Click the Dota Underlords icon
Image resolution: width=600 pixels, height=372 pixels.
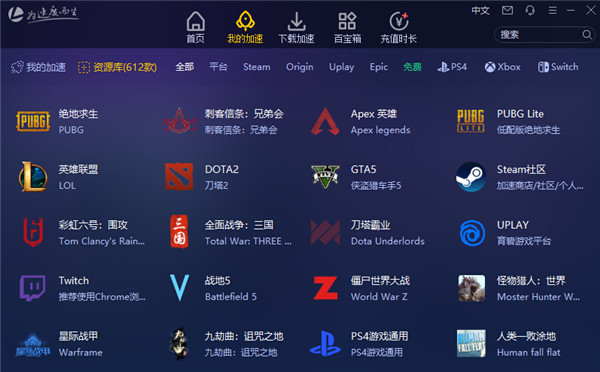click(325, 232)
